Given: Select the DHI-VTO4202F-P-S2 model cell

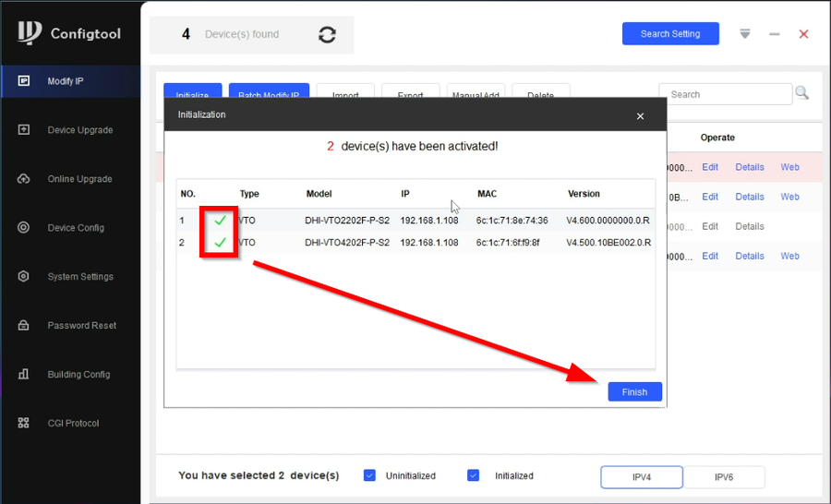Looking at the screenshot, I should (347, 243).
